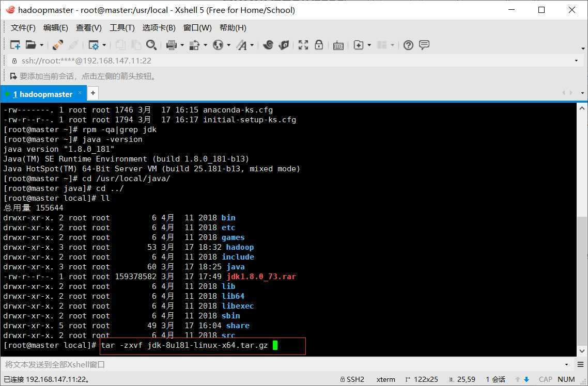The width and height of the screenshot is (588, 386).
Task: Click the Open session folder icon
Action: pos(31,45)
